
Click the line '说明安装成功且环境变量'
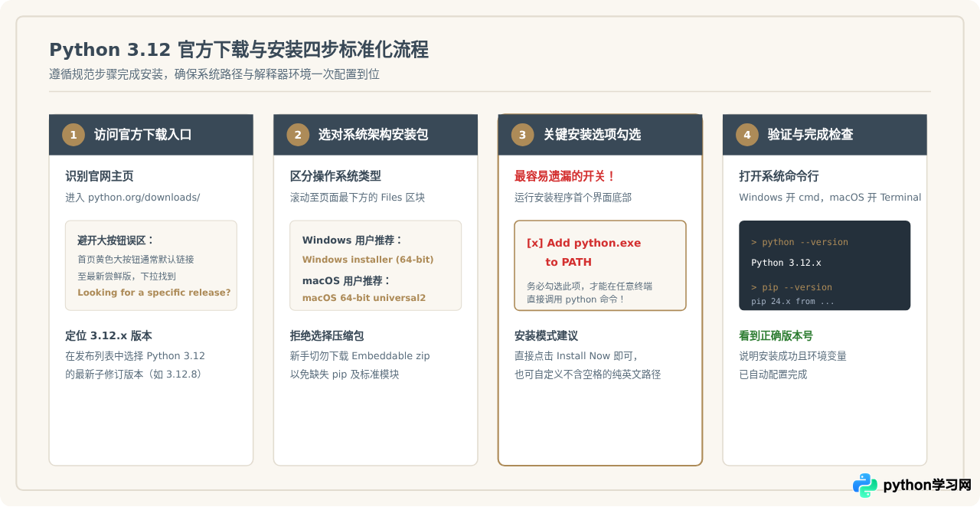tap(792, 356)
